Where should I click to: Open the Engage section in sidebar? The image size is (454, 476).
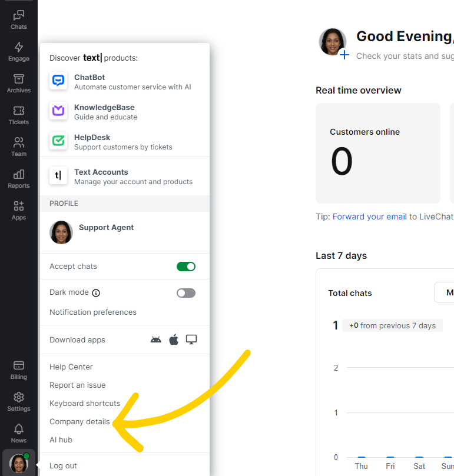click(x=18, y=52)
